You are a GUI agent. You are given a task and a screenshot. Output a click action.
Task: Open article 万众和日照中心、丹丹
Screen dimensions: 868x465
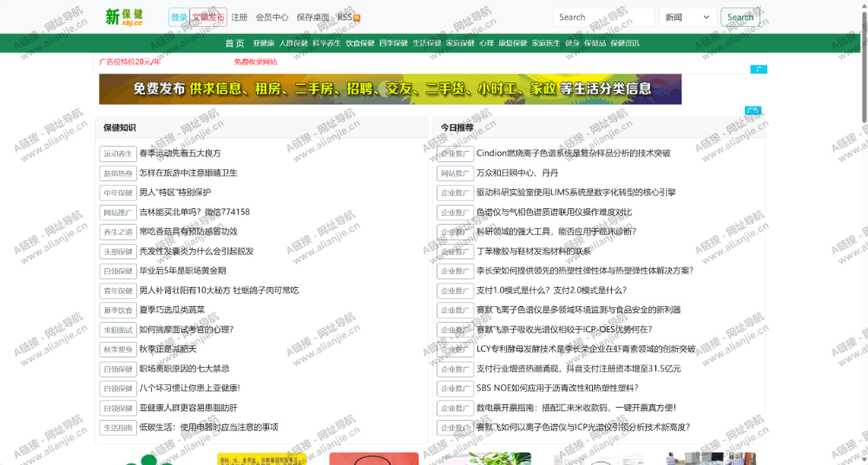click(517, 173)
